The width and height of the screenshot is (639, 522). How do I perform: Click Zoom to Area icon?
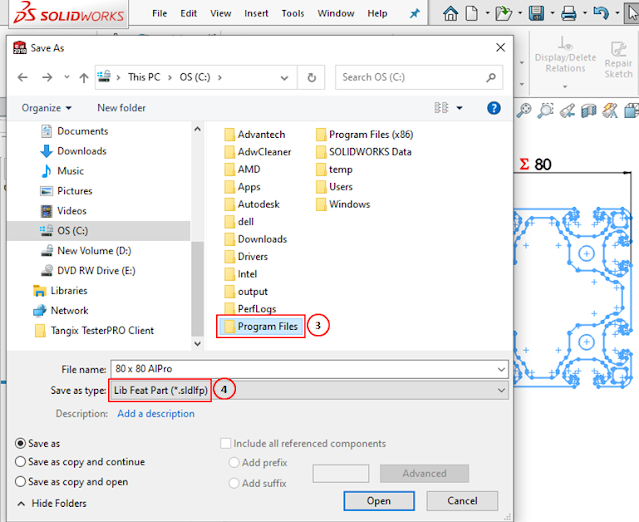pyautogui.click(x=545, y=110)
